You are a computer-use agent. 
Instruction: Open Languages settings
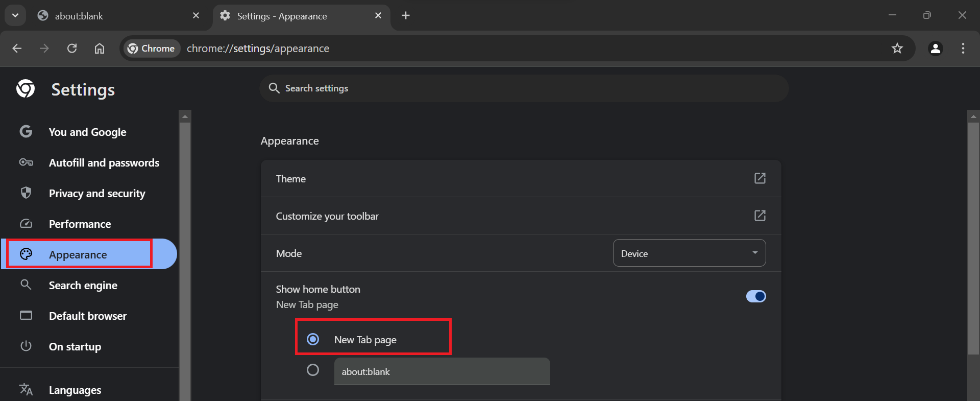(89, 390)
